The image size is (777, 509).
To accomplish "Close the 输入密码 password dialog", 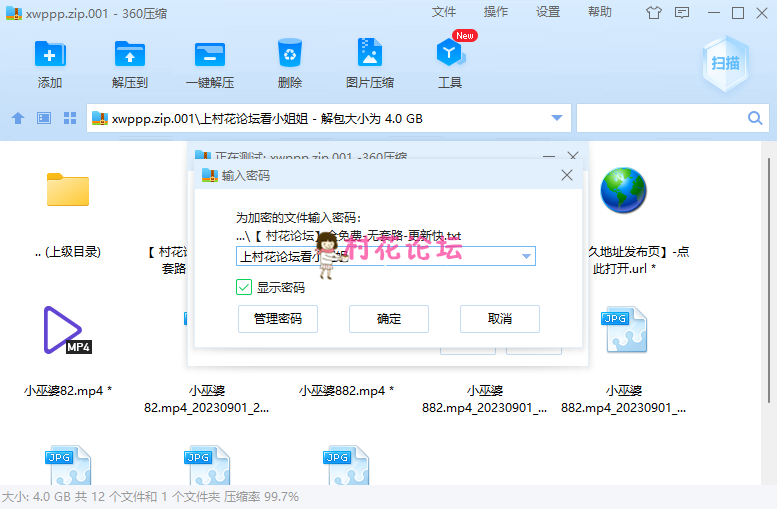I will 567,175.
